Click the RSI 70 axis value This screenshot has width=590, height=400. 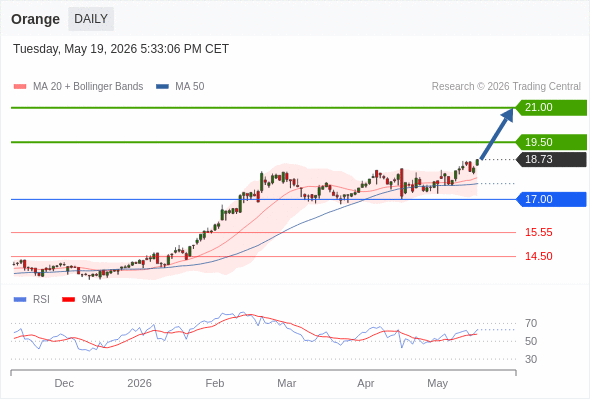[x=531, y=323]
